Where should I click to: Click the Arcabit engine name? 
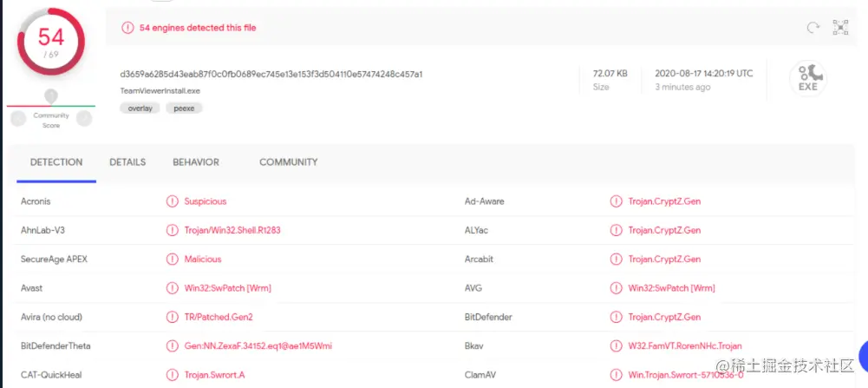point(479,259)
